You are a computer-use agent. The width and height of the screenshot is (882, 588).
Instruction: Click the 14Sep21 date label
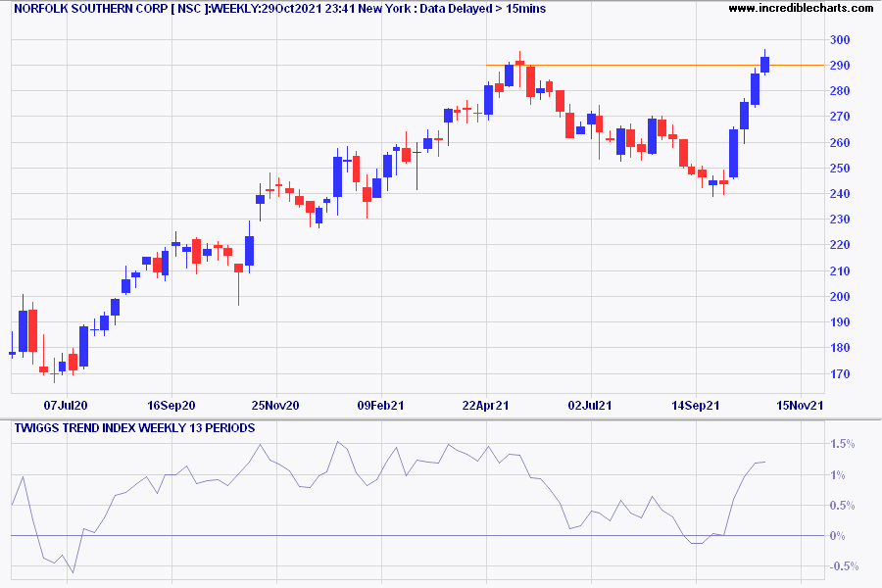695,405
